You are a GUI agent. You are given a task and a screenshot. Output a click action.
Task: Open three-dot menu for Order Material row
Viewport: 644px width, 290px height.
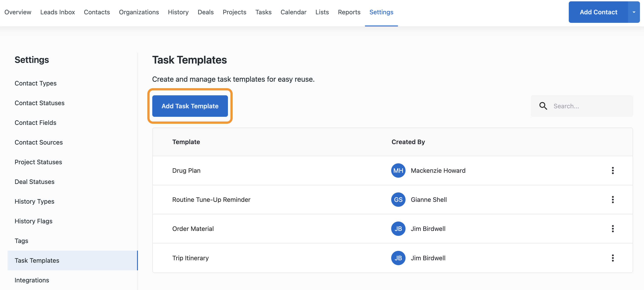coord(612,228)
